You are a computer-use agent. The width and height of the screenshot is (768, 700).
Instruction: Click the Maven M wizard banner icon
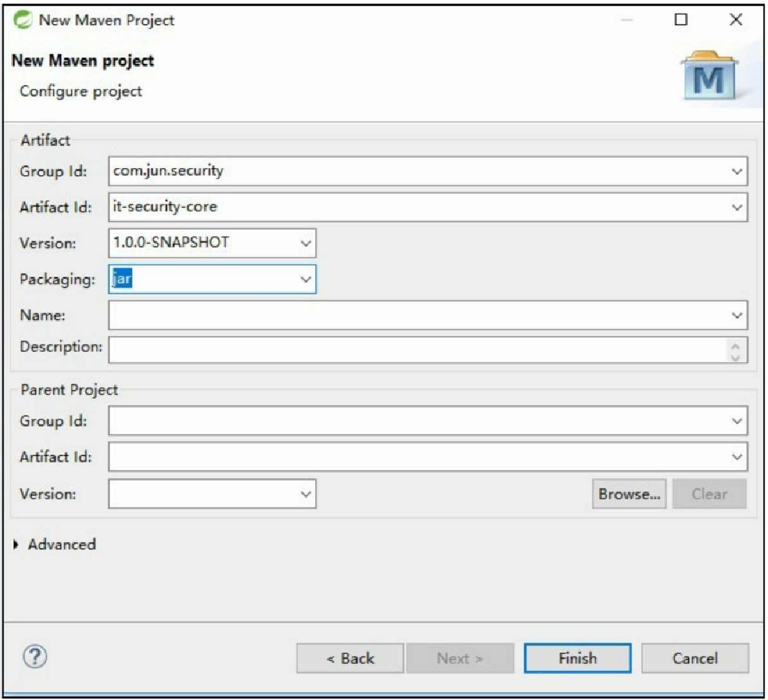(x=708, y=76)
